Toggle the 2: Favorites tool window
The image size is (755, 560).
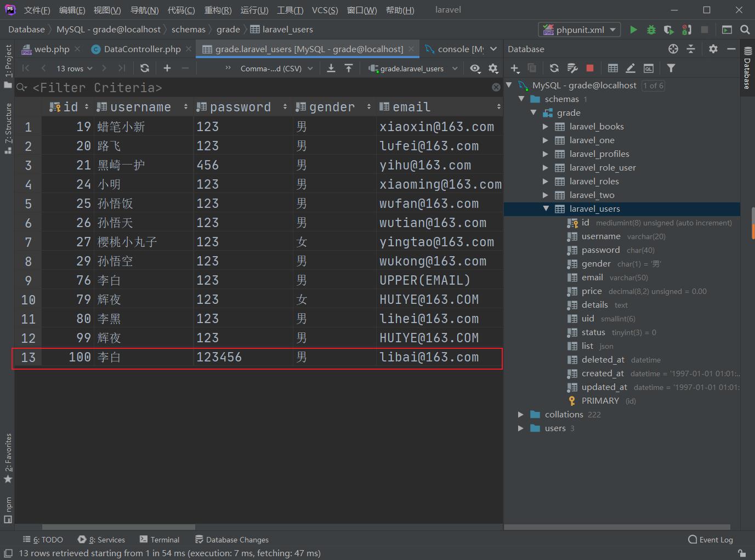point(8,459)
